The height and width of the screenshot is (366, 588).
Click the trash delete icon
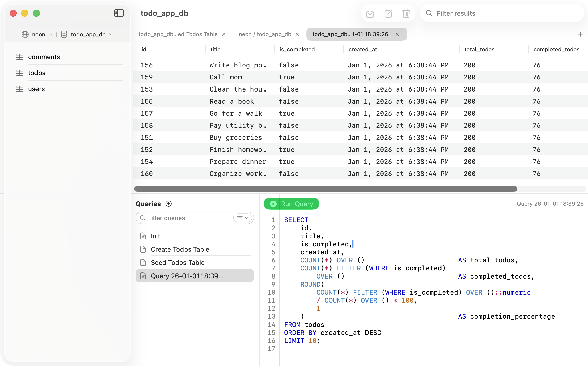(406, 13)
